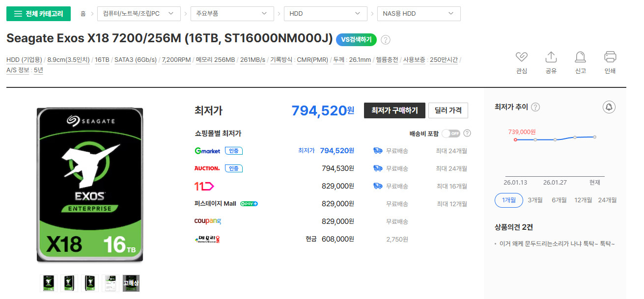Viewport: 644px width, 299px height.
Task: Open the 주요부품 breadcrumb dropdown
Action: (232, 13)
